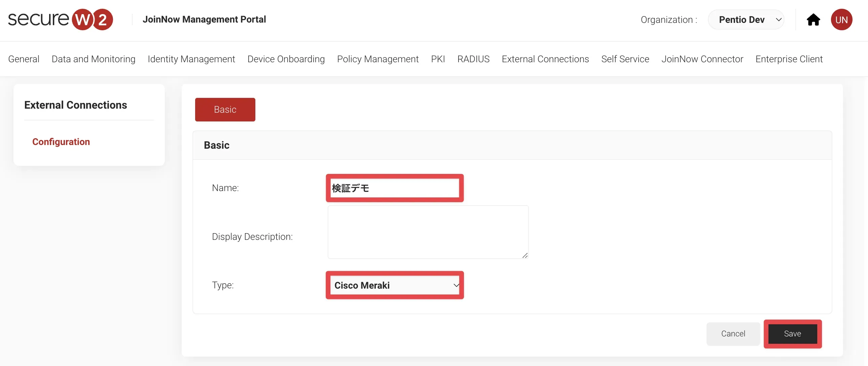Open the Enterprise Client menu
The height and width of the screenshot is (366, 868).
pyautogui.click(x=789, y=59)
